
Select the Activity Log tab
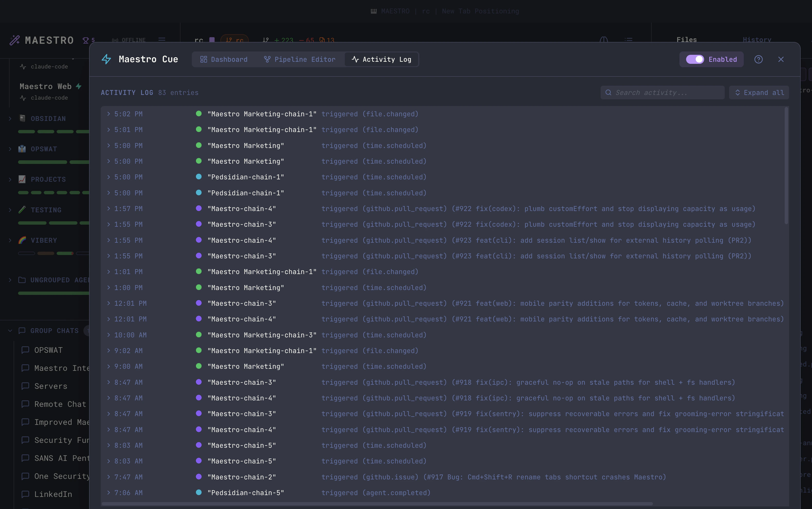381,60
